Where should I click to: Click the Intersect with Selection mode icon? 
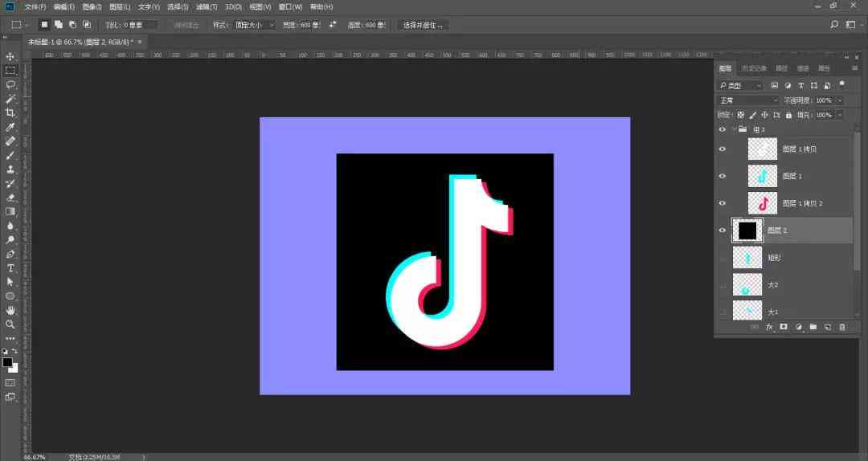point(87,25)
